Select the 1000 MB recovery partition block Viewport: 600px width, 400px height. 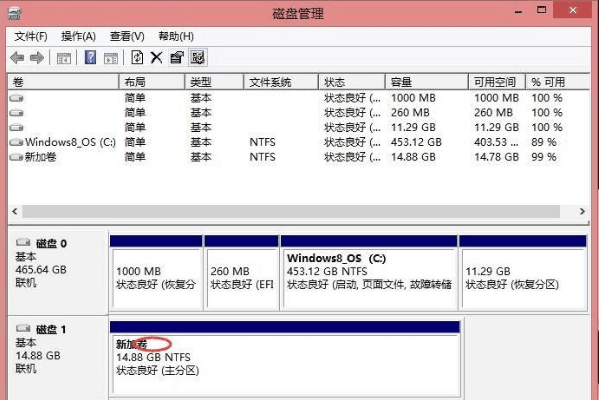click(x=156, y=273)
